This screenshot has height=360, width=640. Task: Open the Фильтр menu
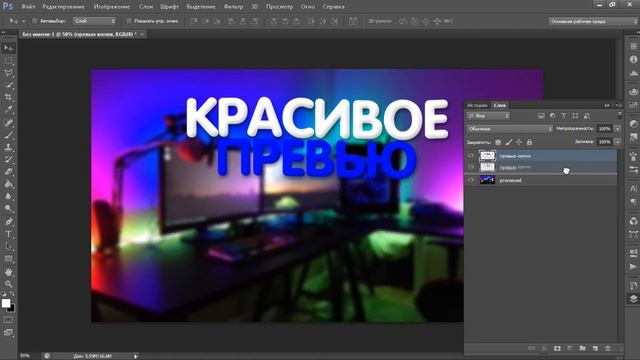[233, 7]
